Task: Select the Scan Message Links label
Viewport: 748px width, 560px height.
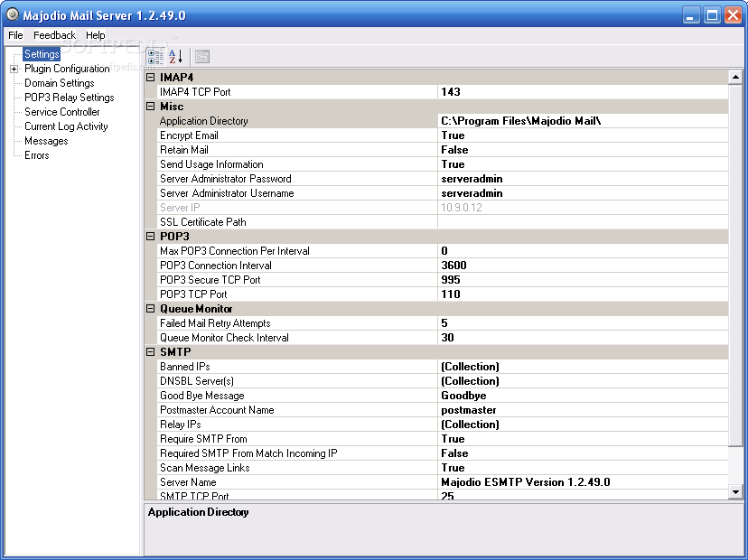Action: coord(205,468)
